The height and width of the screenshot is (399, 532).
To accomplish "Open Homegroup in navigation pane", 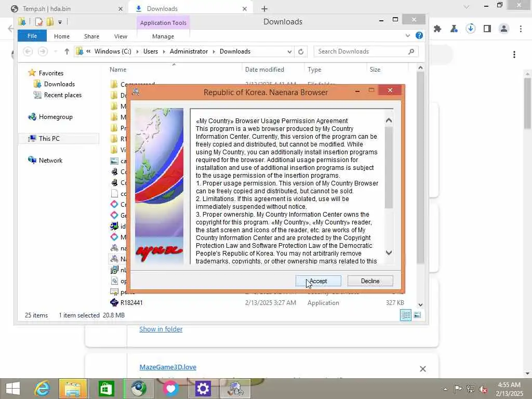I will pyautogui.click(x=55, y=117).
